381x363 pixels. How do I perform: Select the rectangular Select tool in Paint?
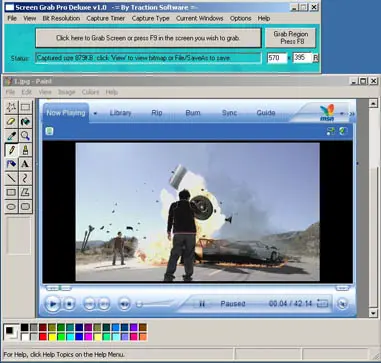(x=26, y=107)
